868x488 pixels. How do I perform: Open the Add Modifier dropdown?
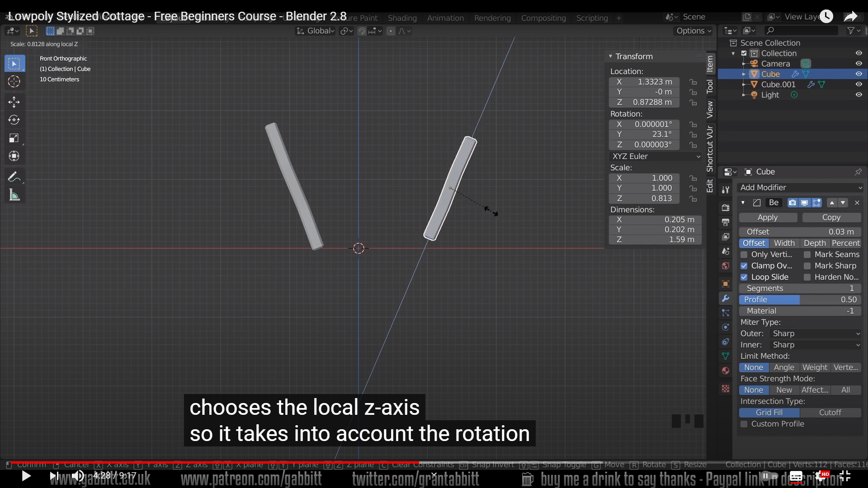800,188
